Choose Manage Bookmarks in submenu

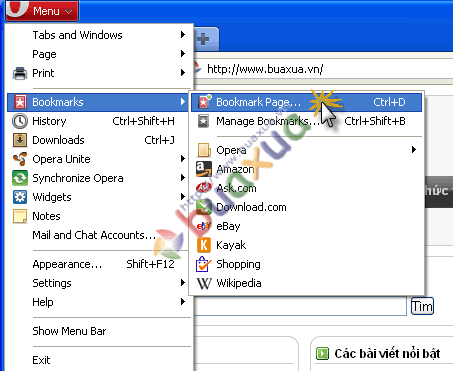pos(306,121)
